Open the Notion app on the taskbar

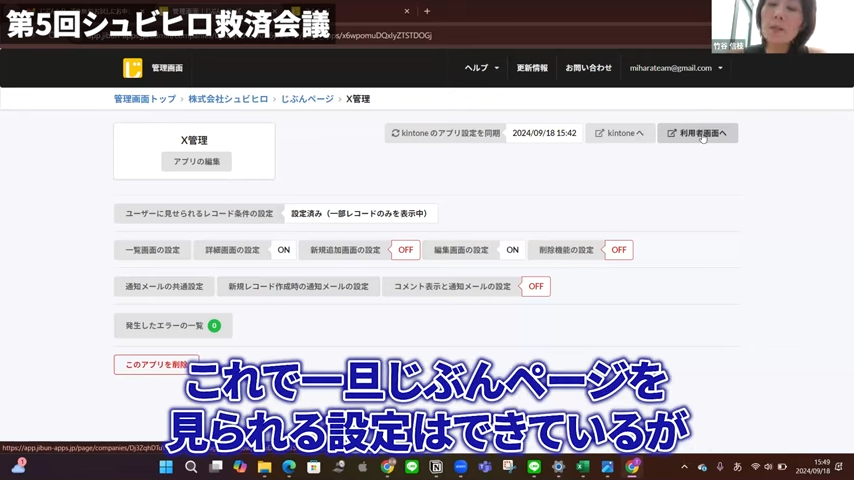436,467
